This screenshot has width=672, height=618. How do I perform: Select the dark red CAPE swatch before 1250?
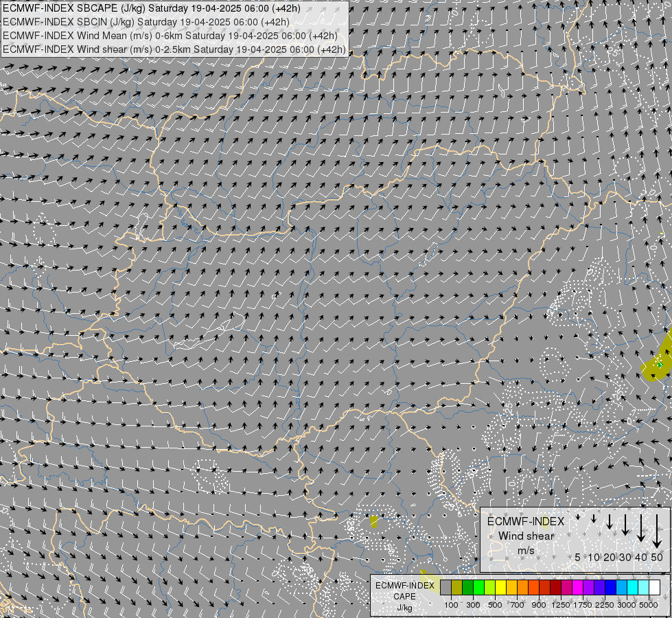pos(556,588)
